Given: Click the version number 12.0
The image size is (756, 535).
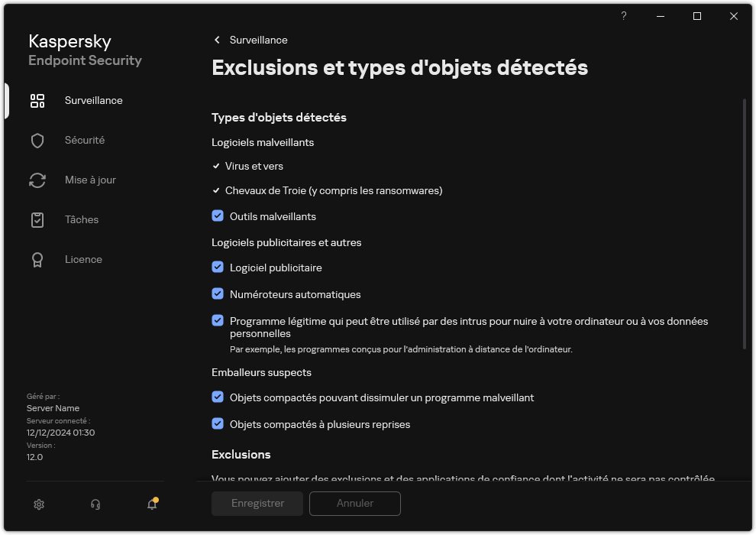Looking at the screenshot, I should click(x=34, y=457).
